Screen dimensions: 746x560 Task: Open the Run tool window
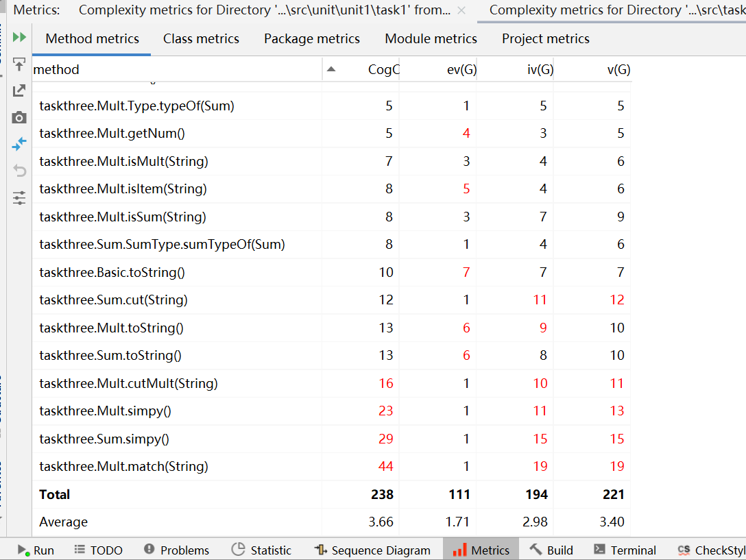(36, 550)
